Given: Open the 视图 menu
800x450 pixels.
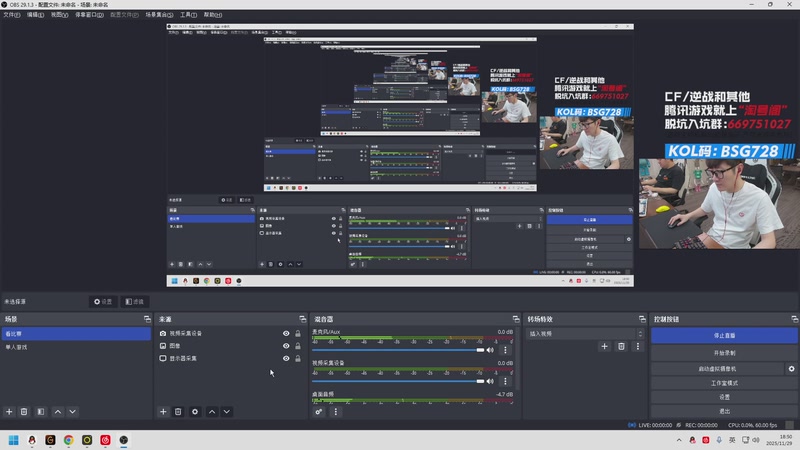Looking at the screenshot, I should 59,15.
